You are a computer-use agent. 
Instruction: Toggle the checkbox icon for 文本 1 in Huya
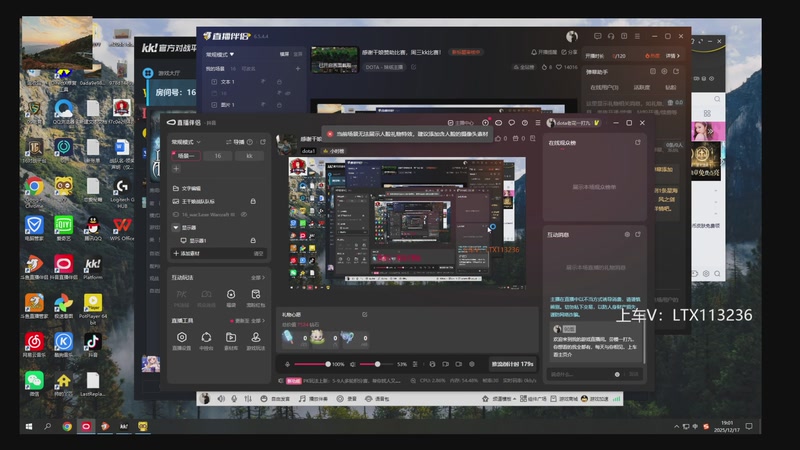(214, 82)
